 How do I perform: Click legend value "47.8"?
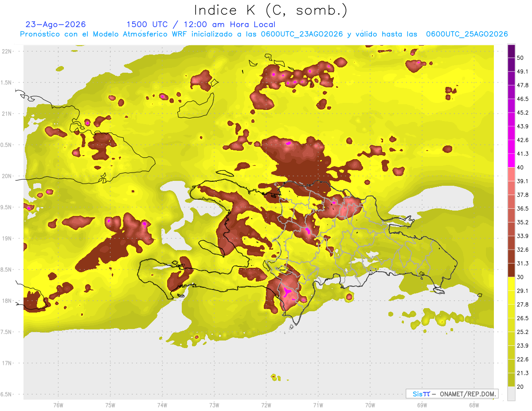[523, 85]
